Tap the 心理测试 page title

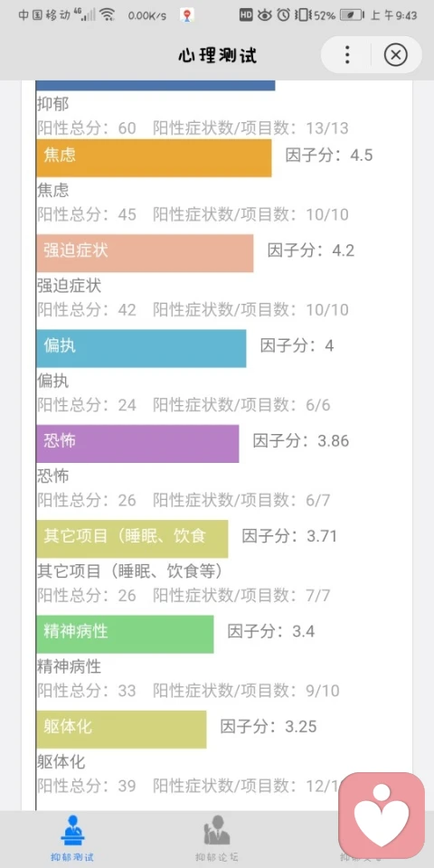[217, 55]
